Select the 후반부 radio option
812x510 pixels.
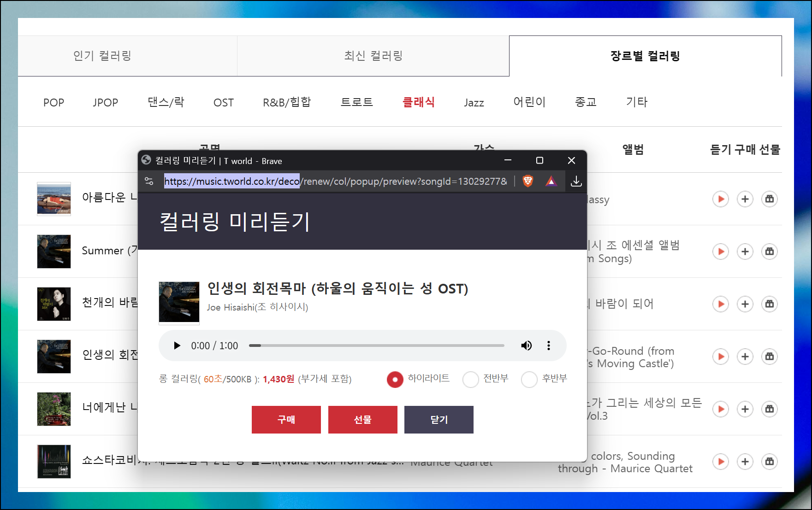pos(529,380)
